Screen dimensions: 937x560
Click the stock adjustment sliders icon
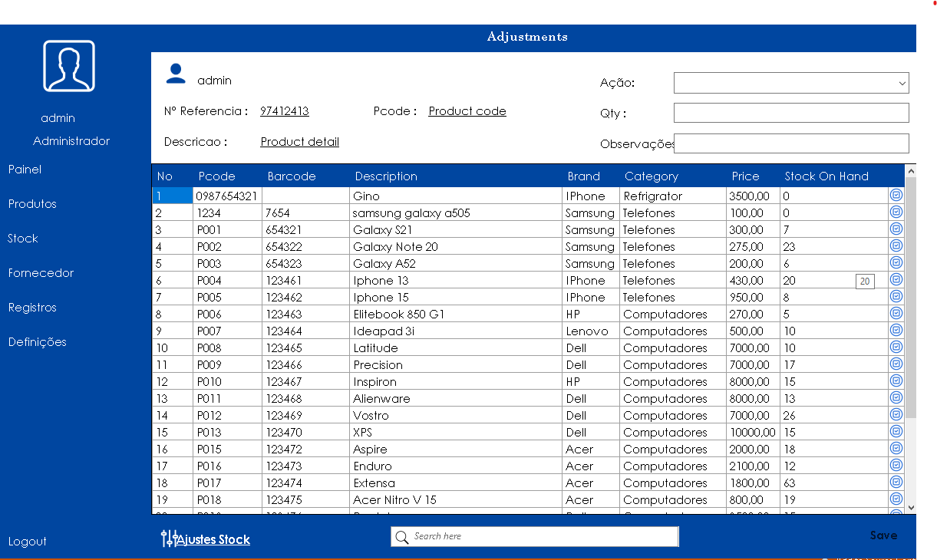[169, 539]
